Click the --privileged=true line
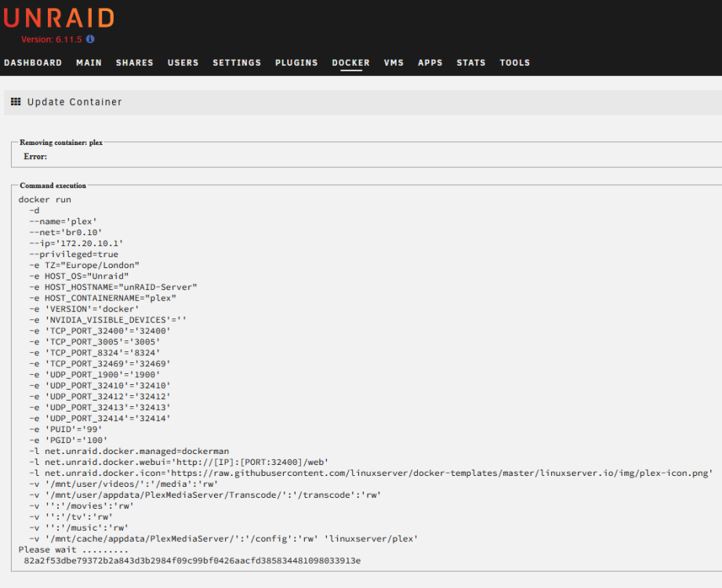The height and width of the screenshot is (588, 722). [x=74, y=254]
